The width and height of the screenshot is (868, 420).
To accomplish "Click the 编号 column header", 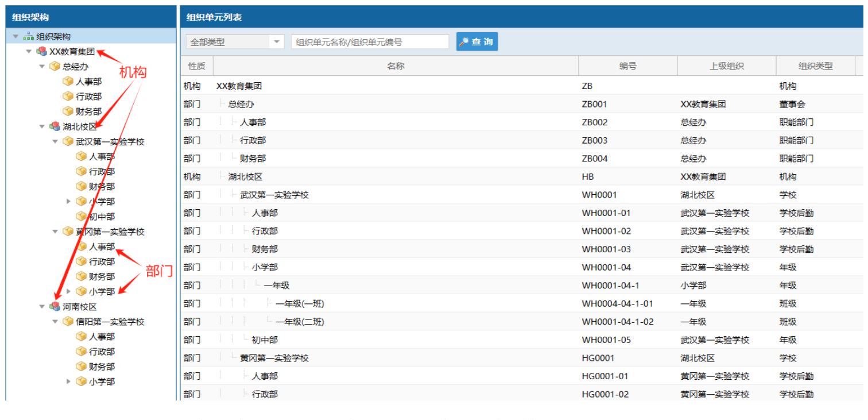I will [x=628, y=66].
